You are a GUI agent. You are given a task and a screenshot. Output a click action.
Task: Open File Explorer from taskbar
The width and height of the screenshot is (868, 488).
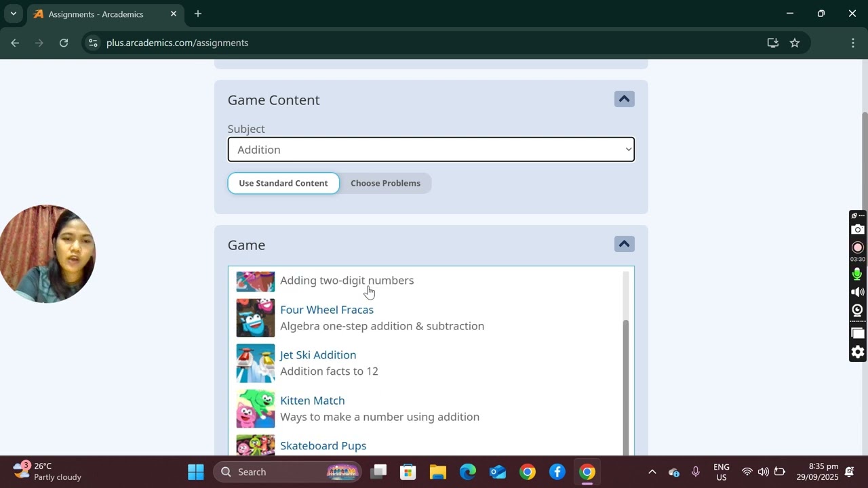pyautogui.click(x=438, y=472)
